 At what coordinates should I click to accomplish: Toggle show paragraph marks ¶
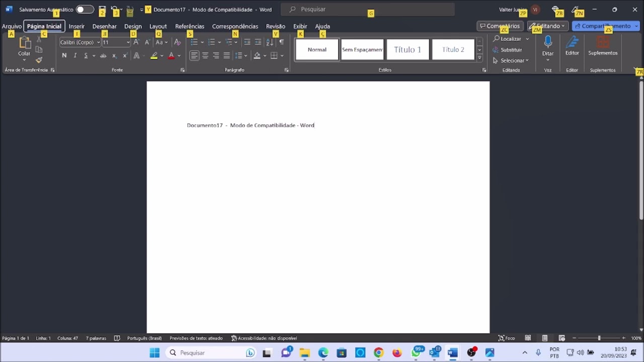pos(281,42)
